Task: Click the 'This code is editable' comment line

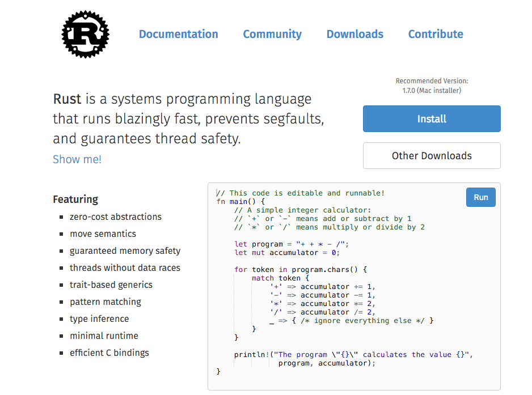Action: (x=301, y=193)
